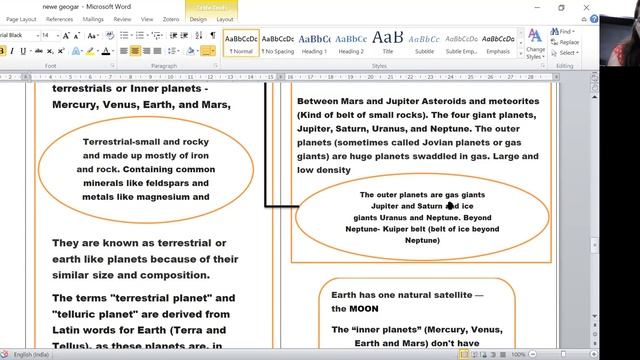Toggle Center alignment

click(x=135, y=51)
